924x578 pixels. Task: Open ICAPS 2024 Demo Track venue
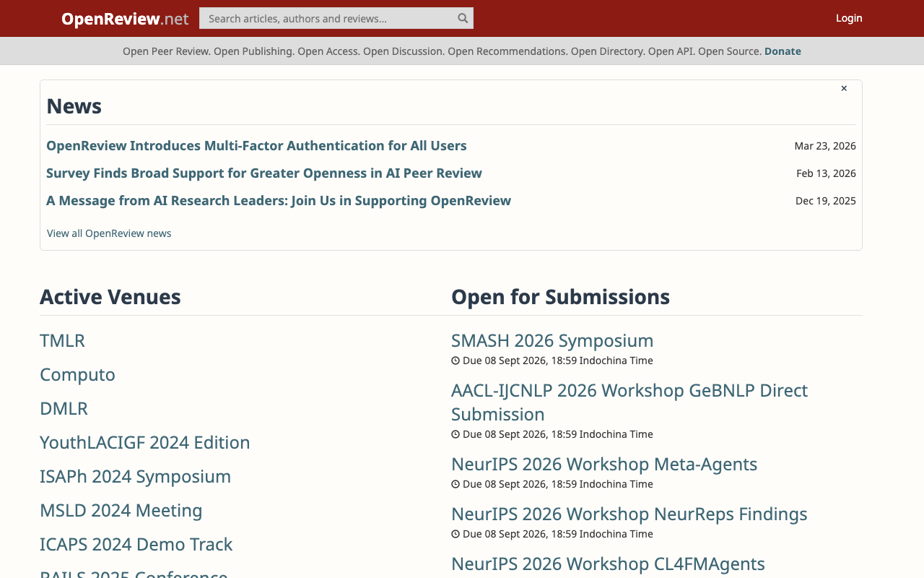[x=136, y=544]
